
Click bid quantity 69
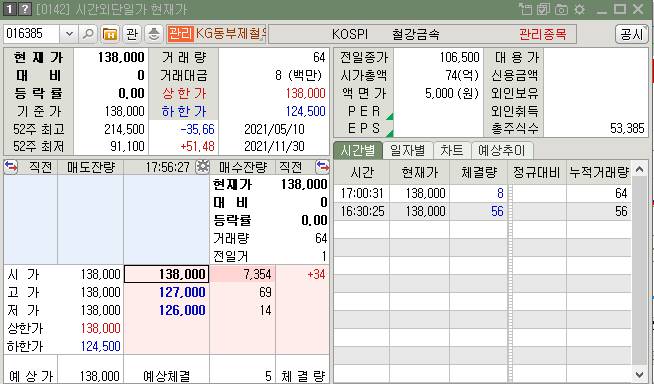pos(265,292)
